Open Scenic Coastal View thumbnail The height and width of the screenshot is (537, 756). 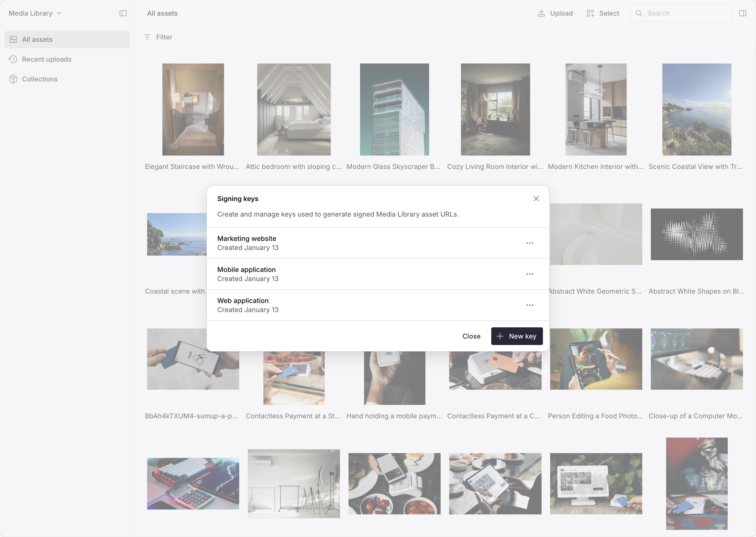(697, 109)
